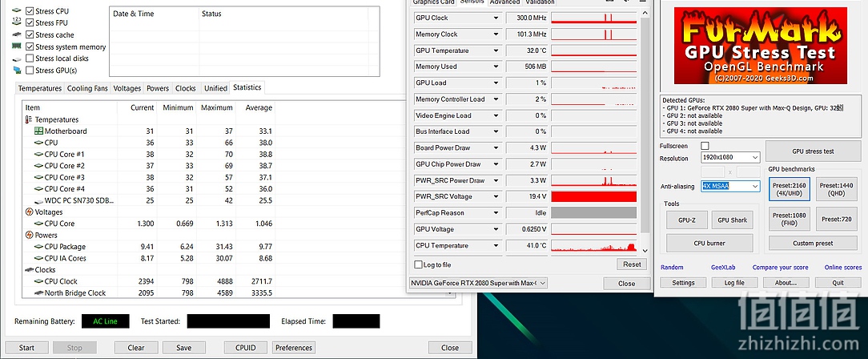Click the Stress system memory RAM icon
Image resolution: width=868 pixels, height=359 pixels.
(x=17, y=46)
